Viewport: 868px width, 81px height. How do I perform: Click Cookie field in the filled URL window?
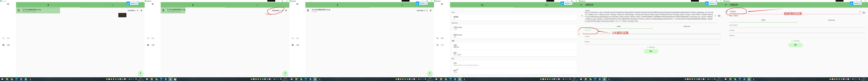(653, 36)
